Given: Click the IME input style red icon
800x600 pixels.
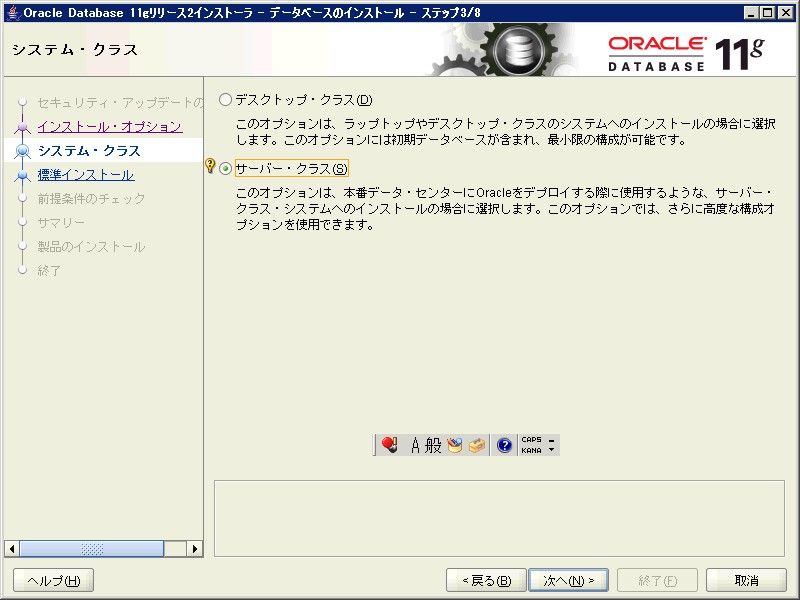Looking at the screenshot, I should (x=390, y=446).
